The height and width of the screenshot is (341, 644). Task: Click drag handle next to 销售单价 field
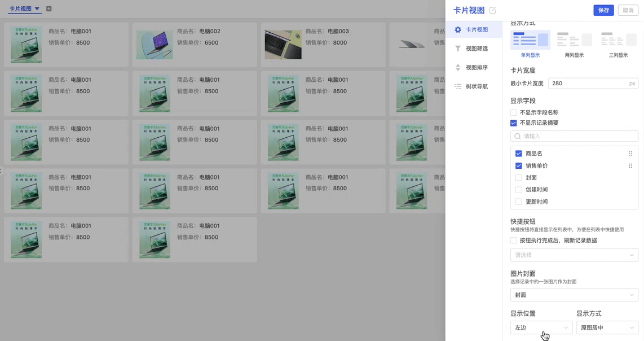coord(630,166)
